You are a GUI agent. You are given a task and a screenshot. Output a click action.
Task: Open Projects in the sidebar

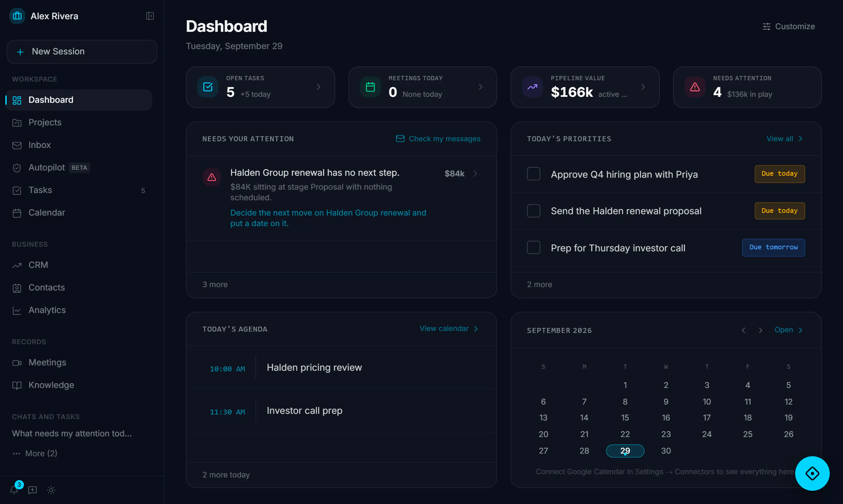pyautogui.click(x=79, y=122)
